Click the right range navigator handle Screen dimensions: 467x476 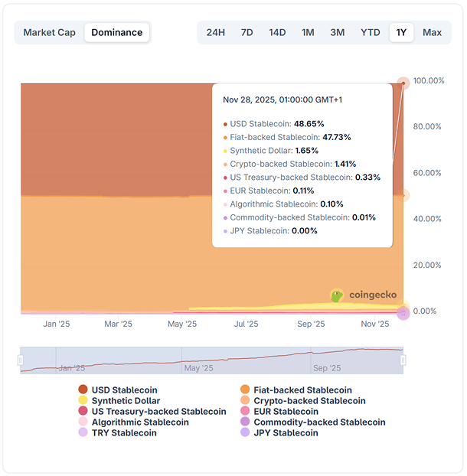point(403,360)
